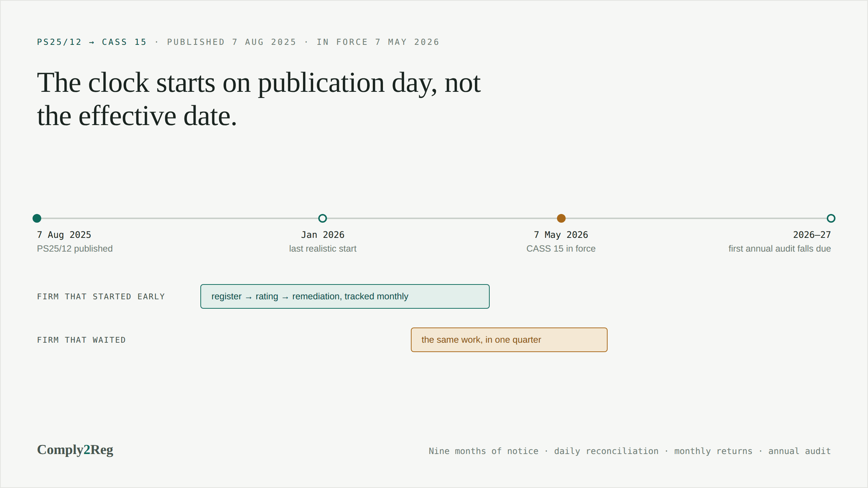Click the 7 Aug 2025 timeline dot
This screenshot has height=488, width=868.
(x=37, y=218)
